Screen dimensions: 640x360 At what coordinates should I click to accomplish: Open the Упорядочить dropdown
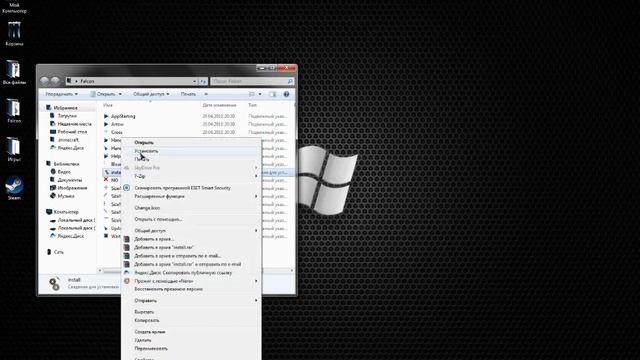coord(61,94)
